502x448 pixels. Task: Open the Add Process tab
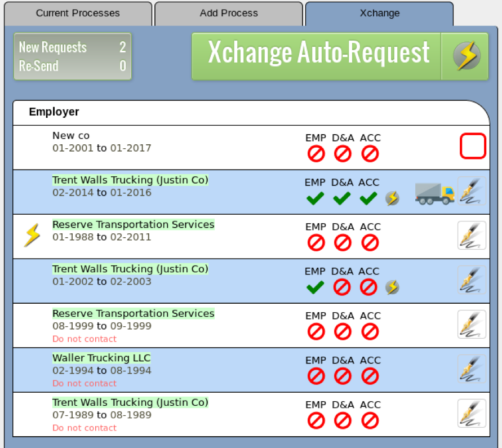229,14
